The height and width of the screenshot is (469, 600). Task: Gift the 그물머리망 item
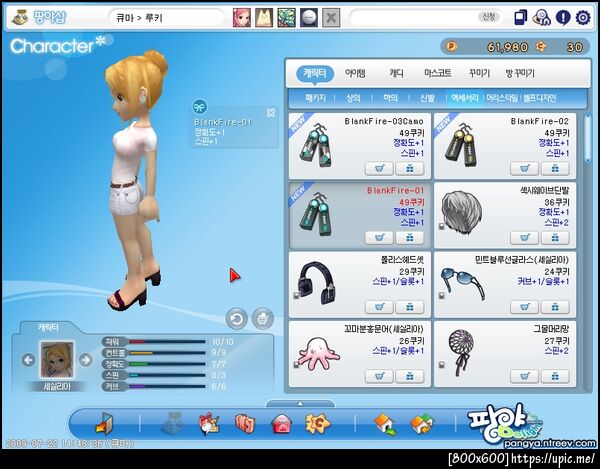click(x=555, y=376)
